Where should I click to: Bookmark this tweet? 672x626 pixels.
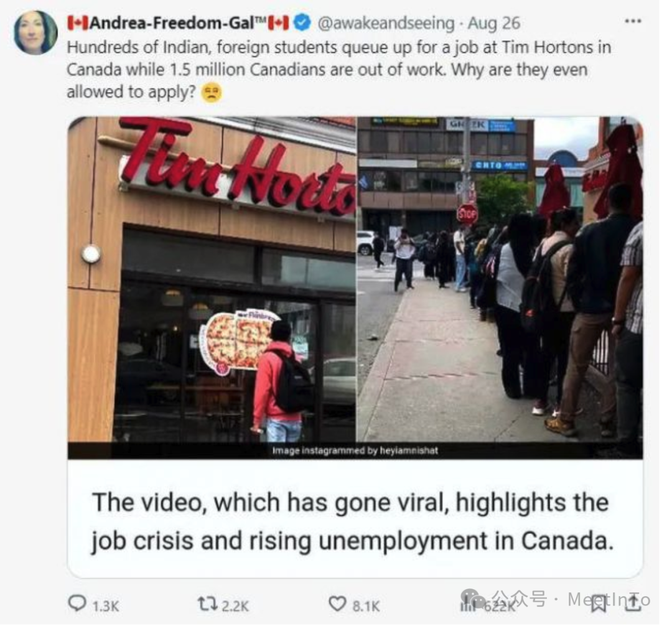click(x=599, y=605)
